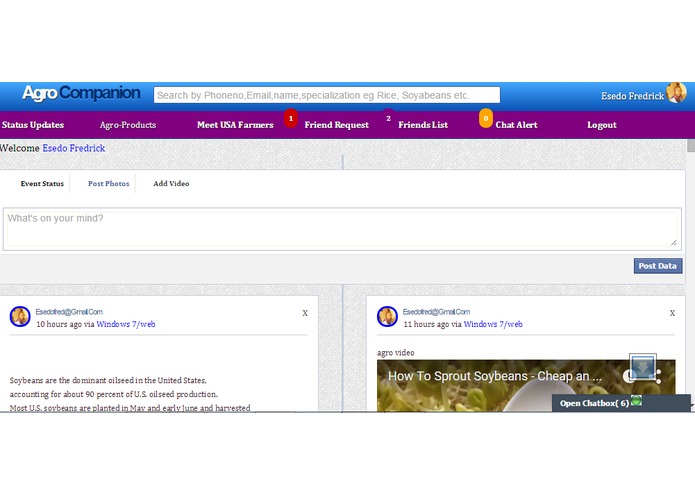
Task: Click the How To Sprout Soybeans video title
Action: (x=495, y=376)
